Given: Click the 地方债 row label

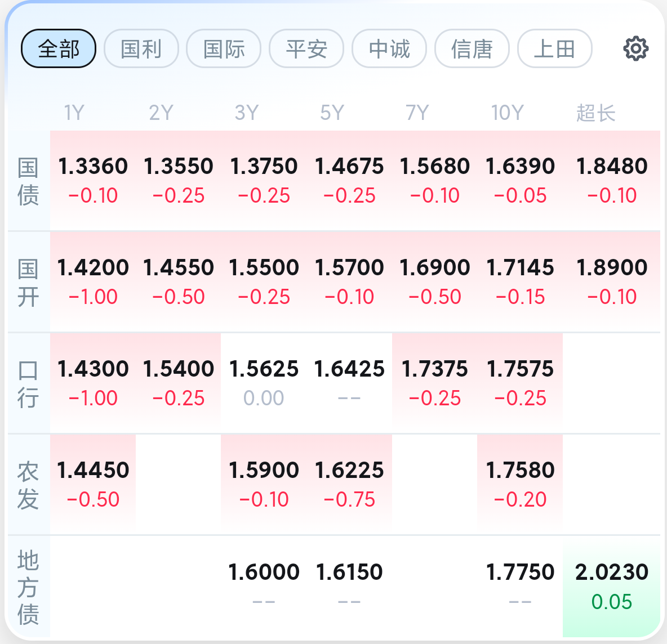Looking at the screenshot, I should [28, 587].
